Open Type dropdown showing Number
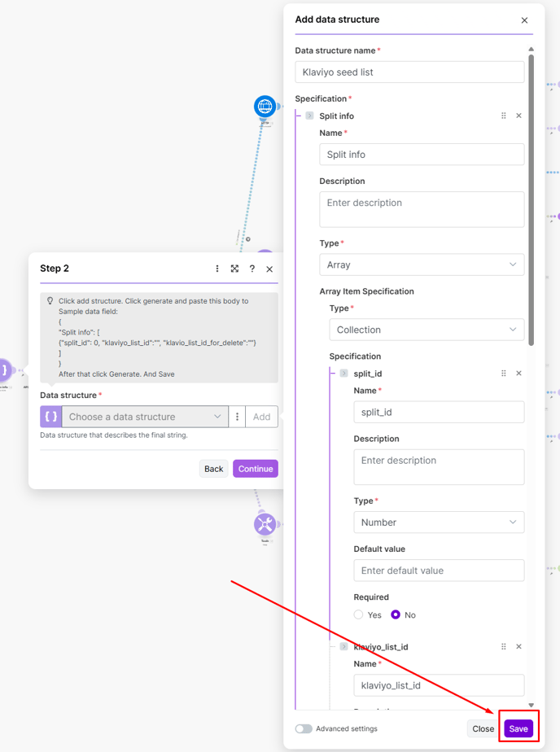 (x=439, y=522)
